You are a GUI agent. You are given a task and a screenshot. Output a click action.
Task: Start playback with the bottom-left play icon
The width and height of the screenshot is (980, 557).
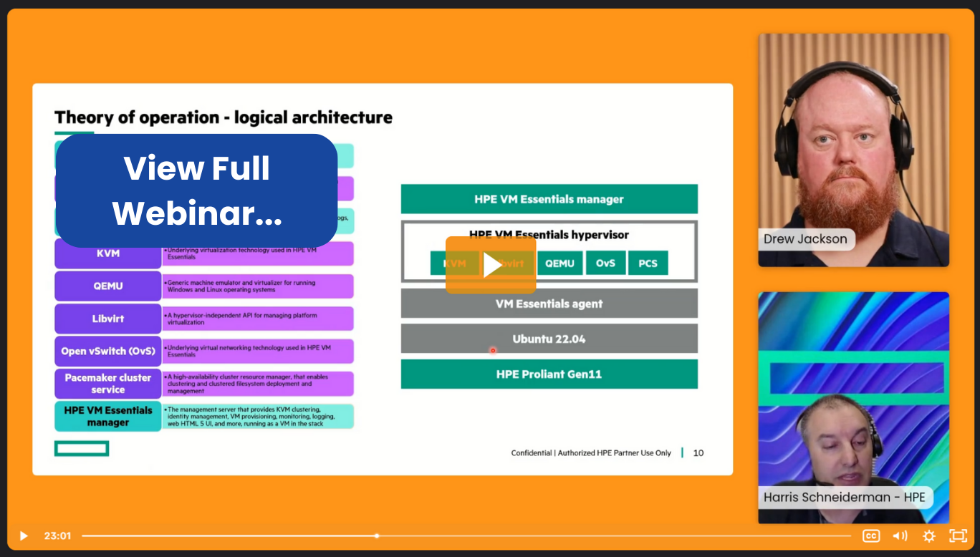click(23, 536)
